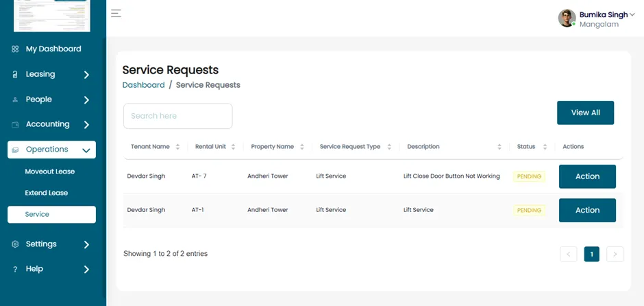The image size is (644, 306).
Task: Click PENDING status badge in AT- 7 row
Action: pos(529,176)
